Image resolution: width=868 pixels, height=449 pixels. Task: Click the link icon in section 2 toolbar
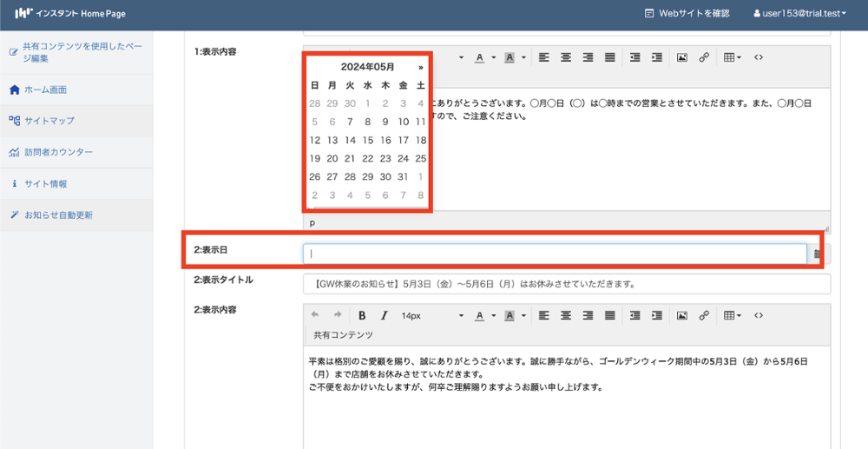[704, 315]
